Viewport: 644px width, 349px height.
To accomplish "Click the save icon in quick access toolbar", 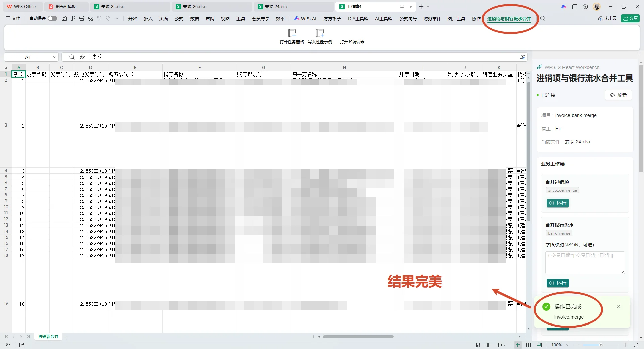I will click(64, 18).
